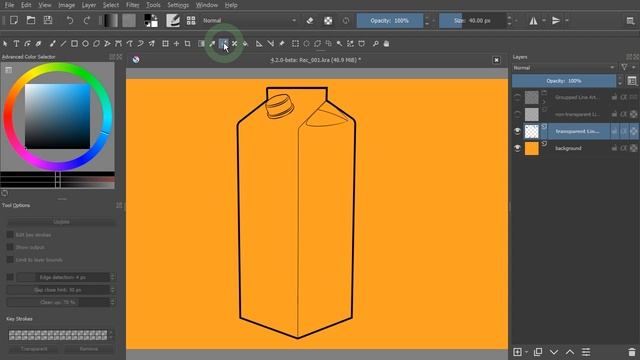The height and width of the screenshot is (360, 640).
Task: Adjust the layer Opacity slider
Action: (564, 81)
